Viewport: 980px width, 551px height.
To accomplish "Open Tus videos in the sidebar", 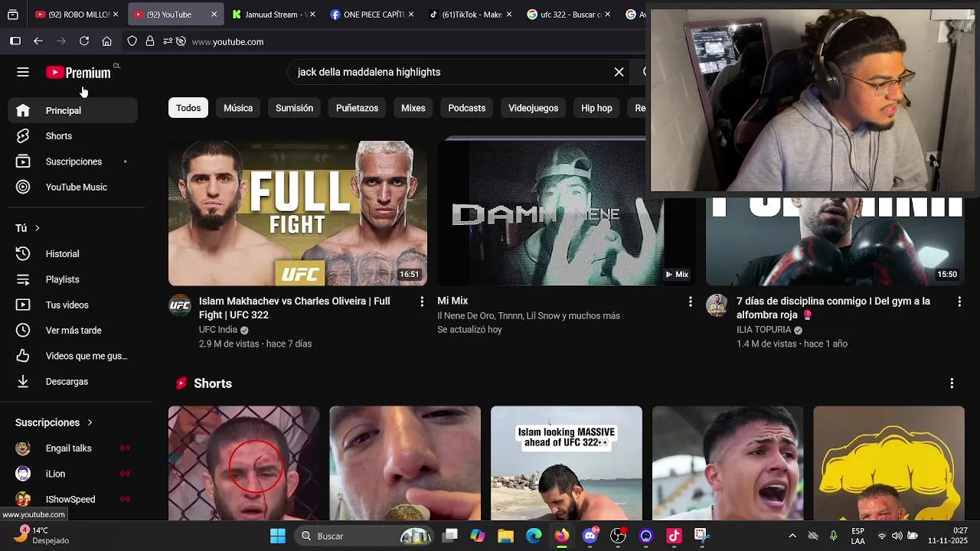I will [73, 305].
